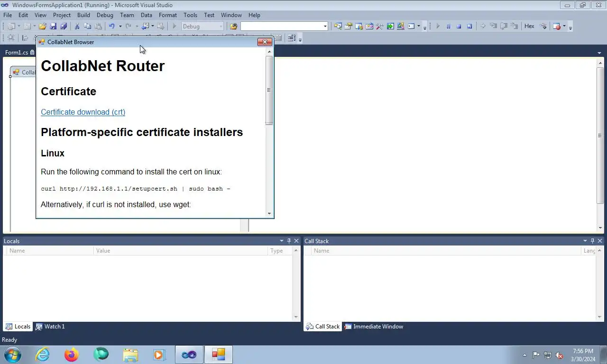Viewport: 607px width, 364px height.
Task: Close the Locals panel
Action: (296, 241)
